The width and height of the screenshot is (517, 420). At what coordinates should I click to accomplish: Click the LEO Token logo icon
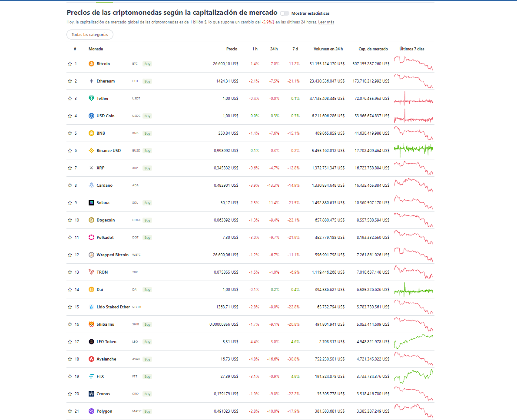coord(91,341)
